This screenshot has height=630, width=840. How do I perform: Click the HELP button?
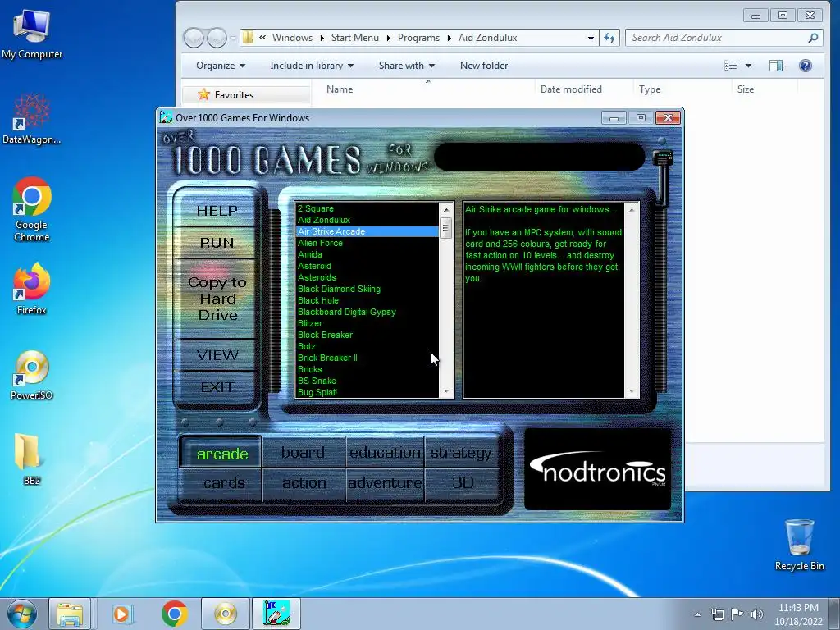click(217, 211)
